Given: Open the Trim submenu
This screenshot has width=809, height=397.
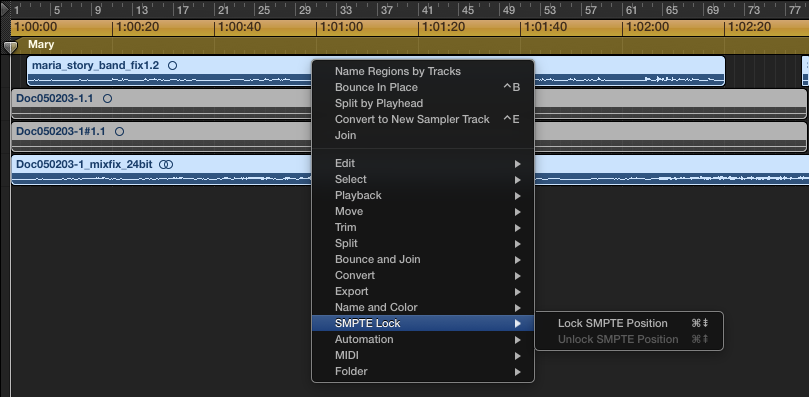Looking at the screenshot, I should click(x=423, y=227).
